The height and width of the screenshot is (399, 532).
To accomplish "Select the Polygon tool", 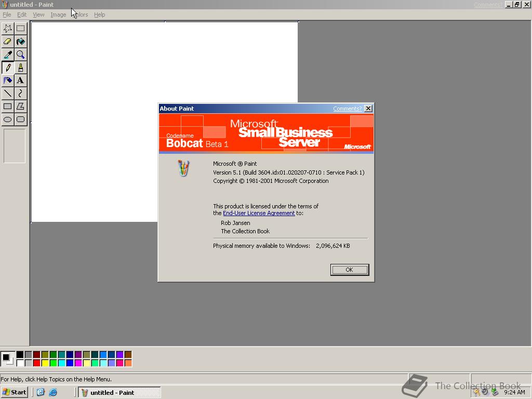I will coord(21,106).
